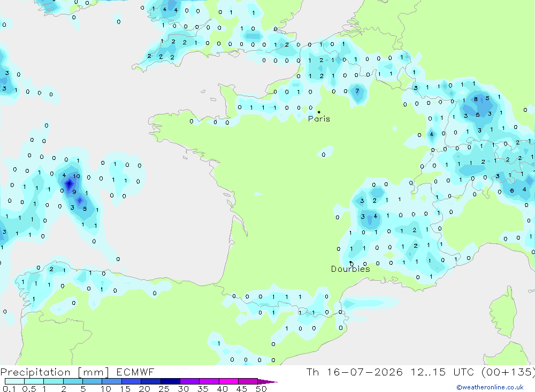Pick the 25–30 mm legend swatch
The height and width of the screenshot is (392, 535).
point(170,381)
